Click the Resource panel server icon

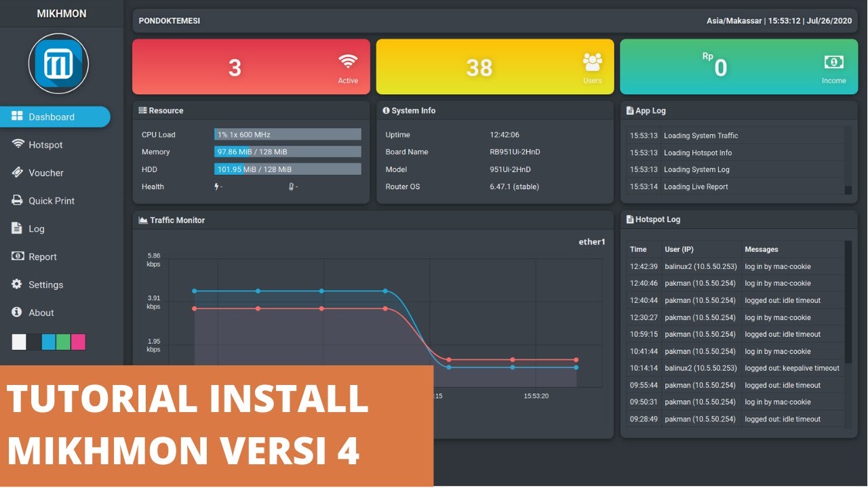tap(142, 110)
